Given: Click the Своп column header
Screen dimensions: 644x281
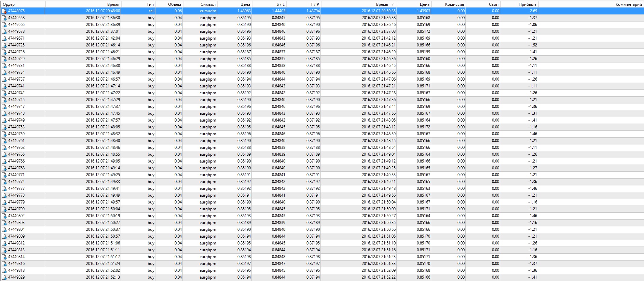Looking at the screenshot, I should click(x=494, y=4).
